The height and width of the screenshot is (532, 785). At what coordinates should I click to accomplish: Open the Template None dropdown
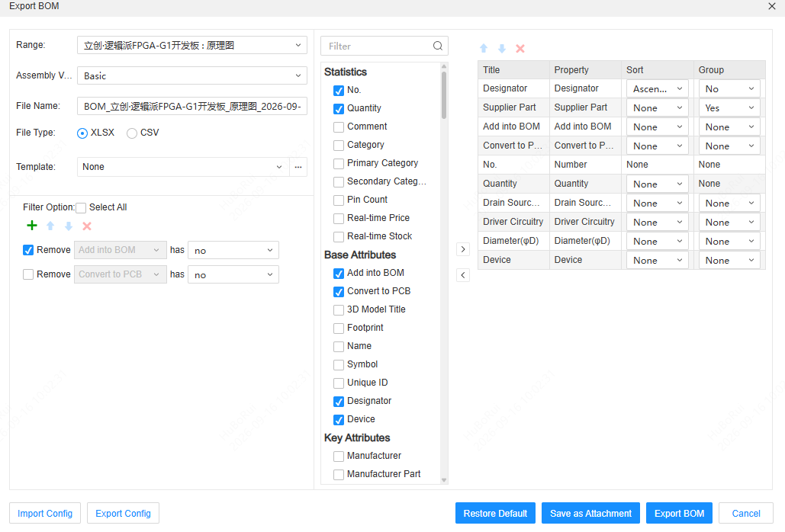point(183,167)
